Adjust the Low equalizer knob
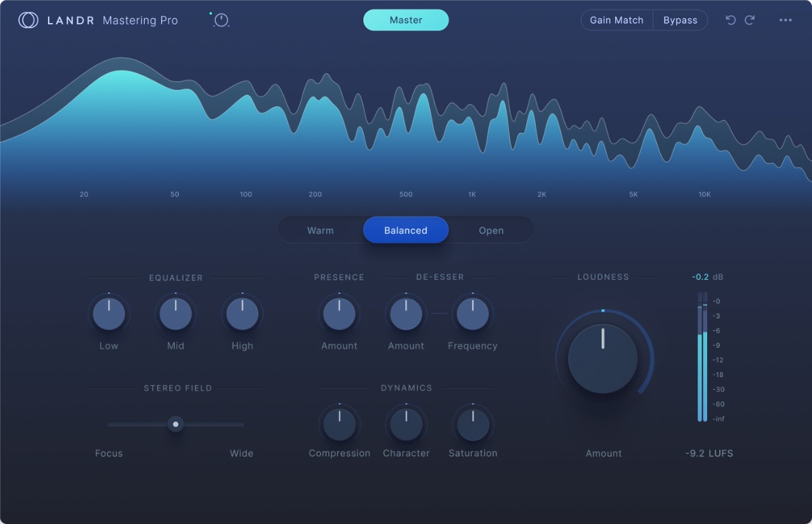Image resolution: width=812 pixels, height=524 pixels. point(108,313)
